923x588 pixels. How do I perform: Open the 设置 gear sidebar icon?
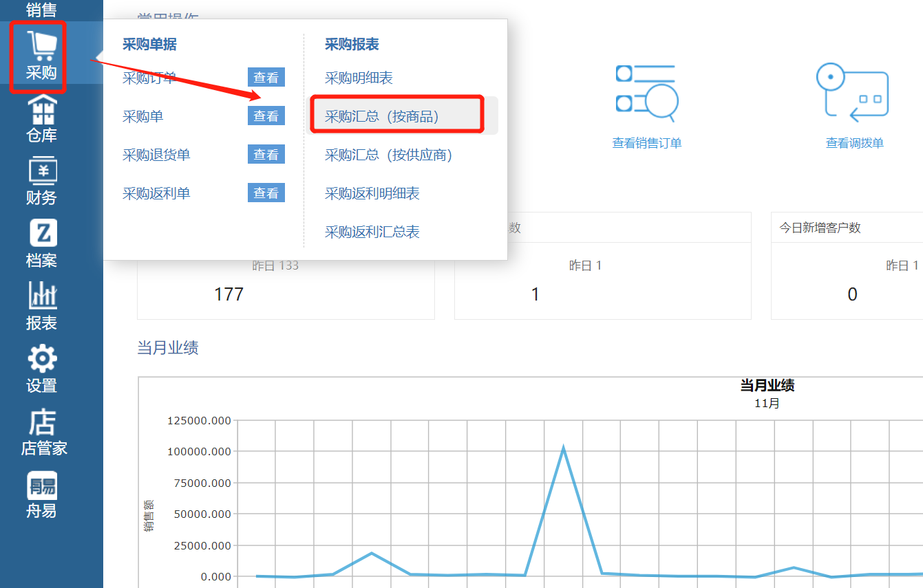42,359
